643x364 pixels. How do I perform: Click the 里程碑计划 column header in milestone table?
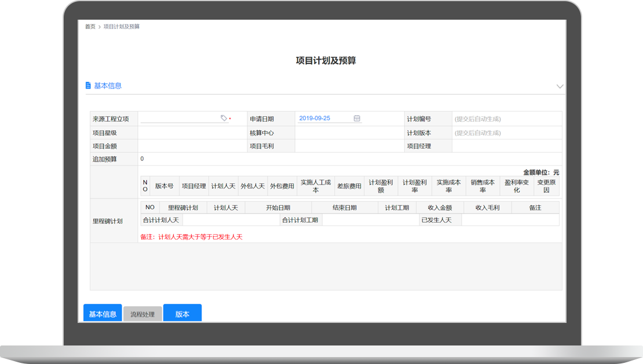click(x=182, y=208)
